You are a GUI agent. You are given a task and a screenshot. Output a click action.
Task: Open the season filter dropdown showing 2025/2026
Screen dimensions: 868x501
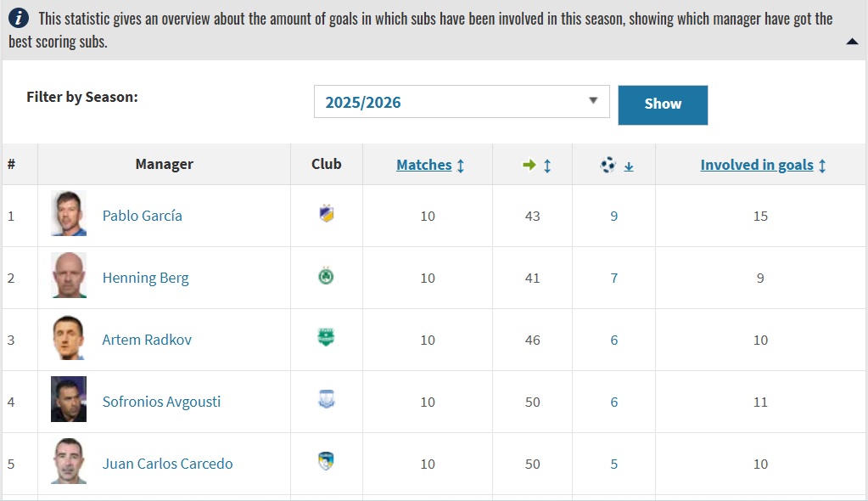462,102
